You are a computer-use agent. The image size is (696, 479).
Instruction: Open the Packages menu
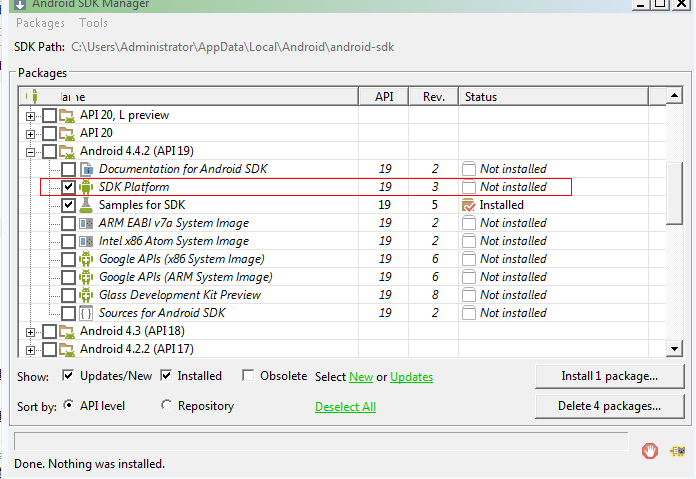point(40,23)
